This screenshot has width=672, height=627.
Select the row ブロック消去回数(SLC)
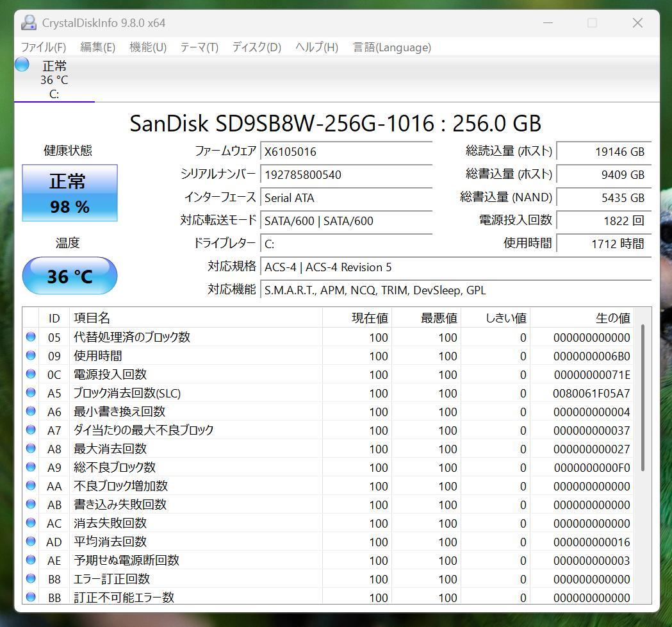[328, 393]
